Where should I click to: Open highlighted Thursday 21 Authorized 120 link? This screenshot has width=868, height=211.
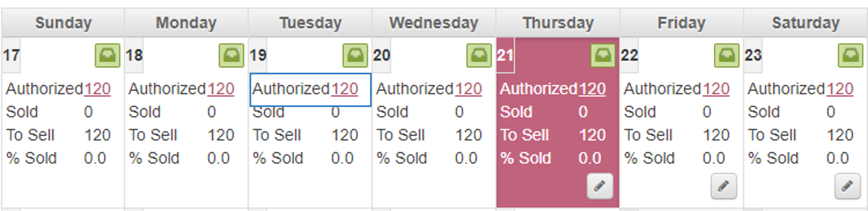pos(592,89)
